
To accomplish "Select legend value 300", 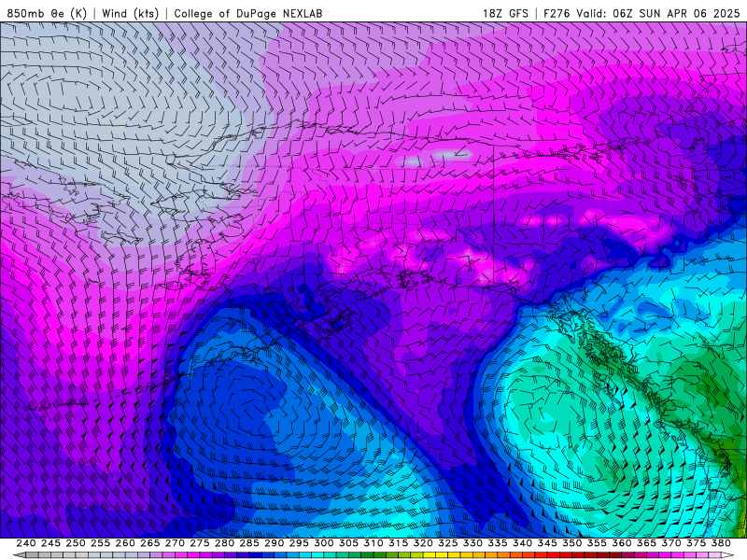I will click(323, 543).
